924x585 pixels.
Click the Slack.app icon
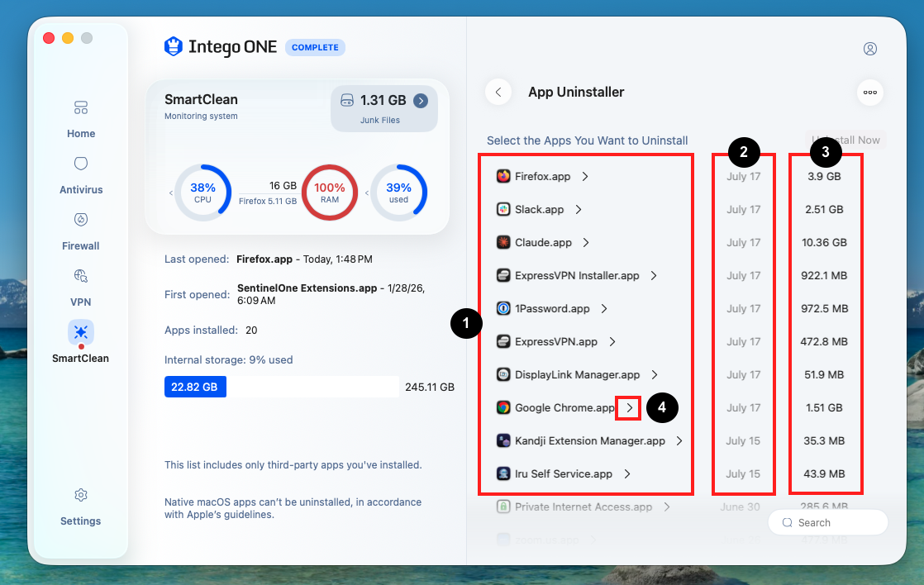click(x=503, y=209)
